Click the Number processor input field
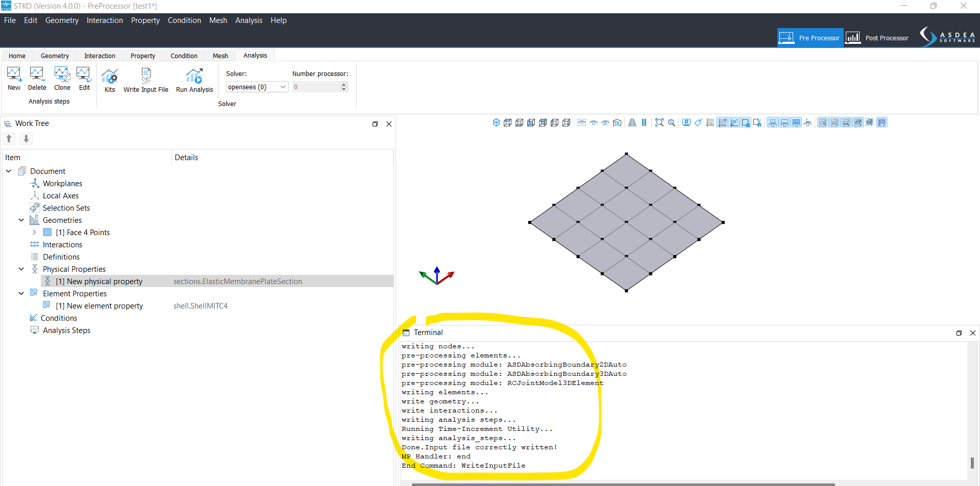980x486 pixels. [x=316, y=87]
